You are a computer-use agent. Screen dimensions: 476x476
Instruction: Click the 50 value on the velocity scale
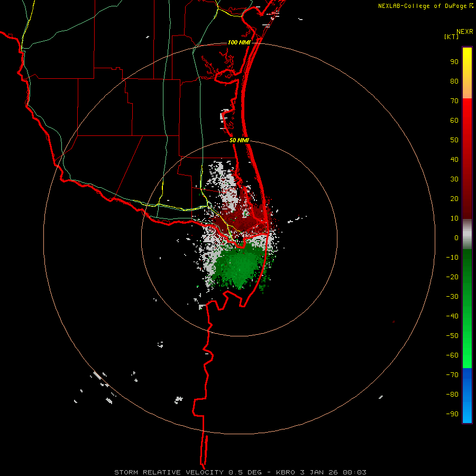pyautogui.click(x=454, y=140)
